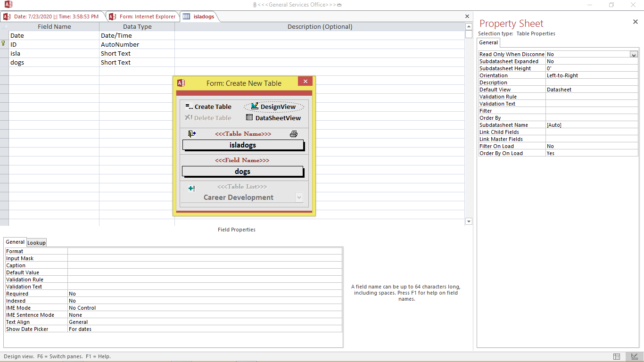Select the General tab in Field Properties
Image resolution: width=644 pixels, height=362 pixels.
coord(15,242)
